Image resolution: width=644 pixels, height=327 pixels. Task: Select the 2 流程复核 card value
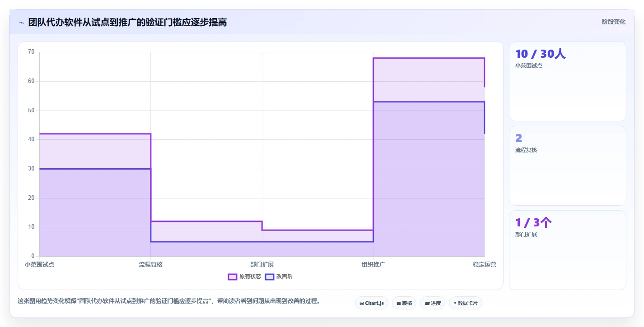click(x=518, y=138)
